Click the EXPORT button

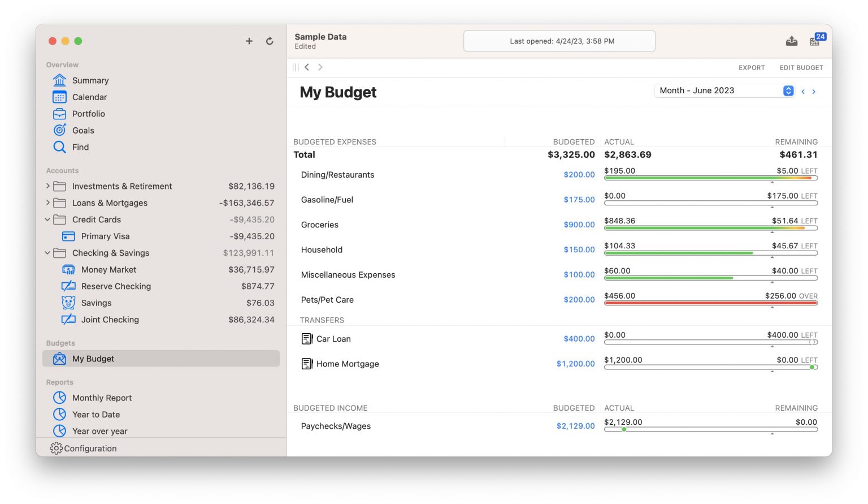click(752, 68)
